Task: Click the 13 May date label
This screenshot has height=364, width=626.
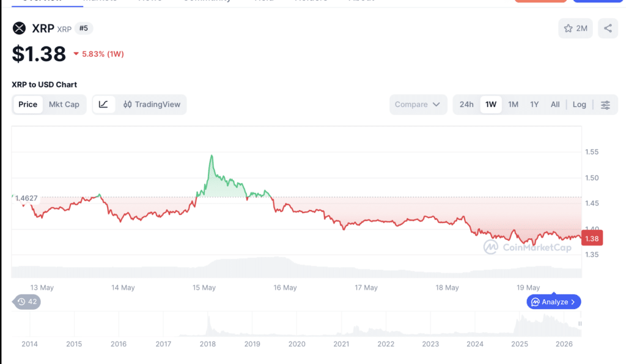Action: click(x=42, y=288)
